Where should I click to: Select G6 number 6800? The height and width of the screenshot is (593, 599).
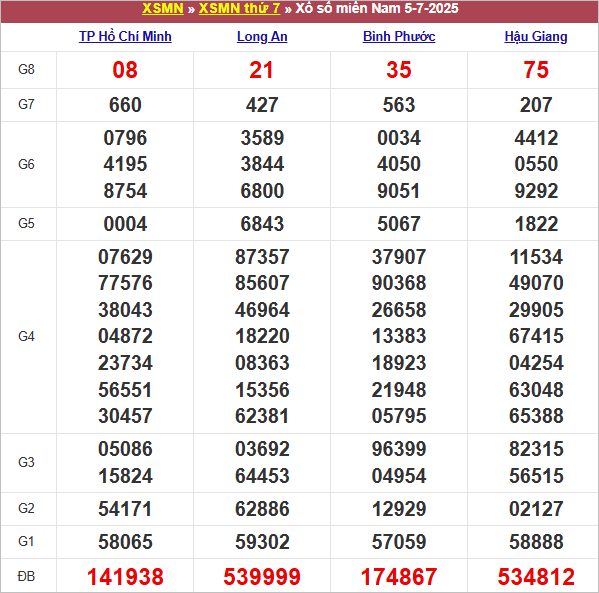click(x=262, y=191)
